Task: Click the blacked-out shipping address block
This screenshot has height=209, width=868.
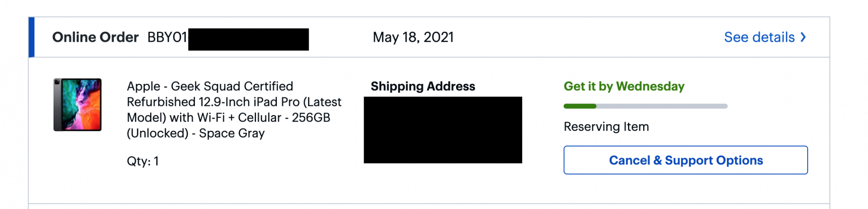Action: point(443,130)
